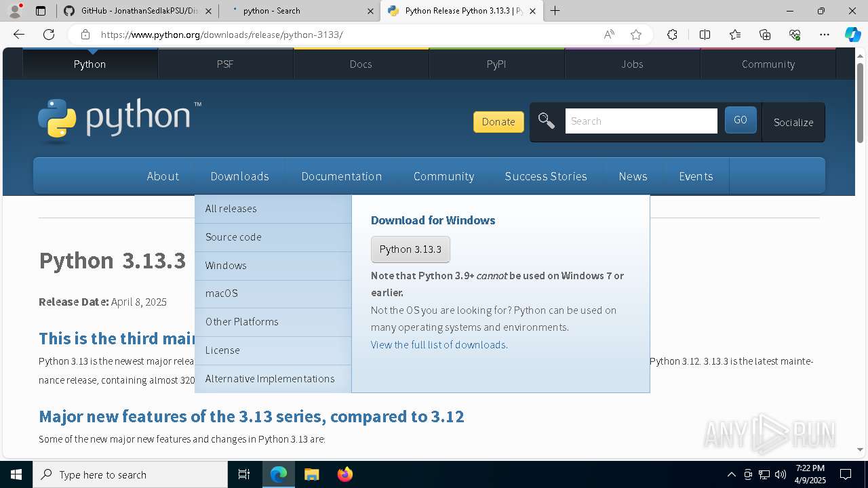Image resolution: width=868 pixels, height=488 pixels.
Task: Click into the python.org Search field
Action: coord(641,121)
